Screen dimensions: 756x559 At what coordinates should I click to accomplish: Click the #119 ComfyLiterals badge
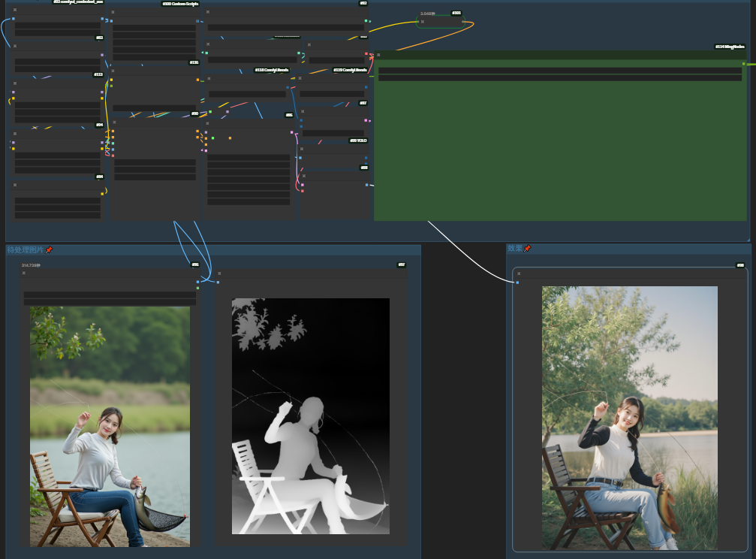coord(350,70)
